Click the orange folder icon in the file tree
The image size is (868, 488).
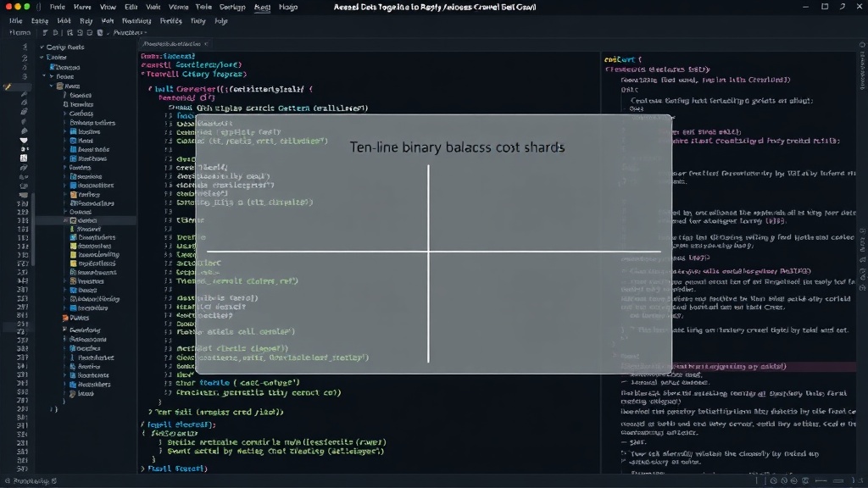click(x=65, y=319)
